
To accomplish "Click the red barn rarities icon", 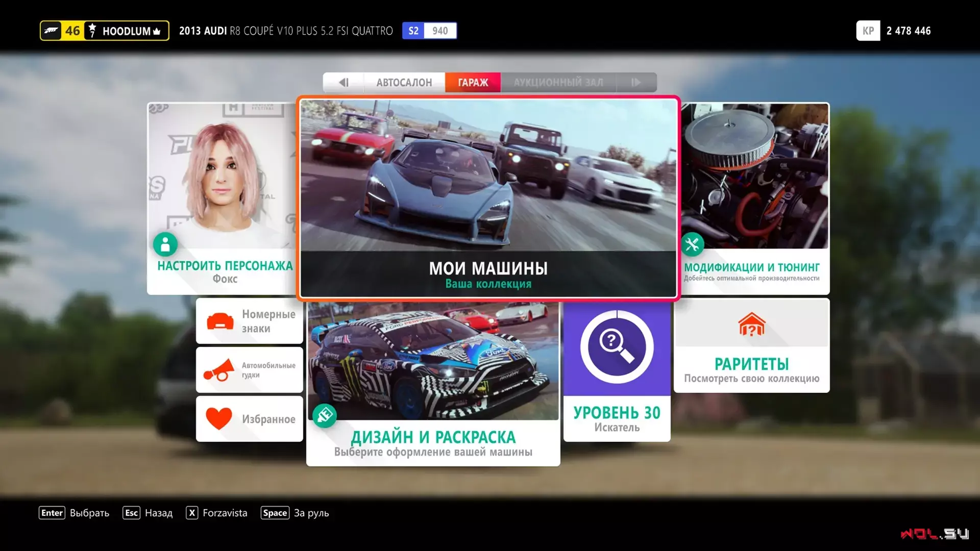I will [752, 324].
